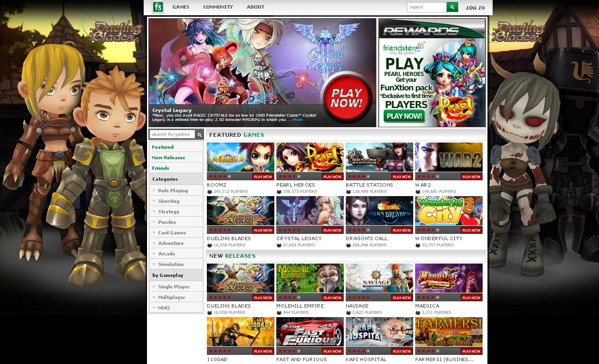The width and height of the screenshot is (599, 364).
Task: Open the Crystal Legacy featured thumbnail
Action: pyautogui.click(x=310, y=211)
